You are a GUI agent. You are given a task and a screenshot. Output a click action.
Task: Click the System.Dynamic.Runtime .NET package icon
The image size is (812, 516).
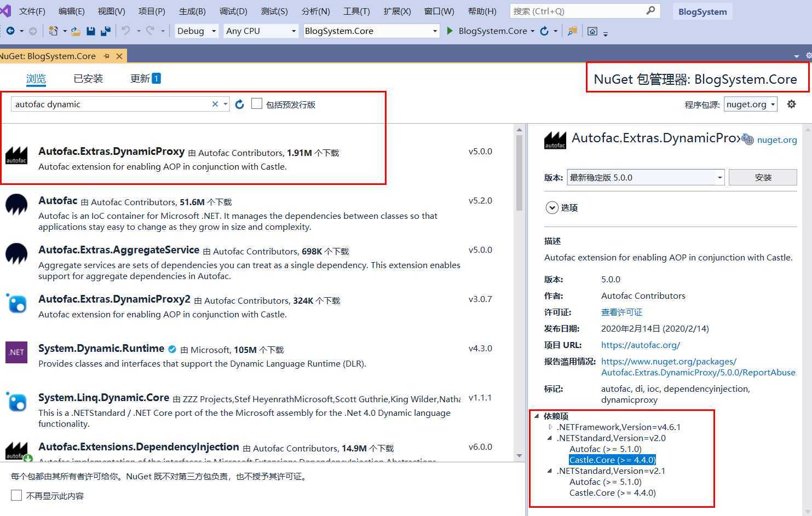[16, 352]
